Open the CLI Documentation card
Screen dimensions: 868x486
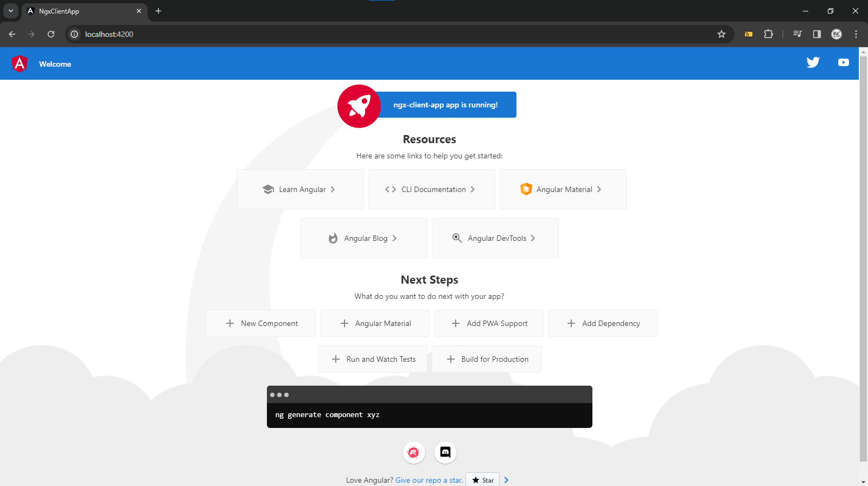click(x=431, y=189)
